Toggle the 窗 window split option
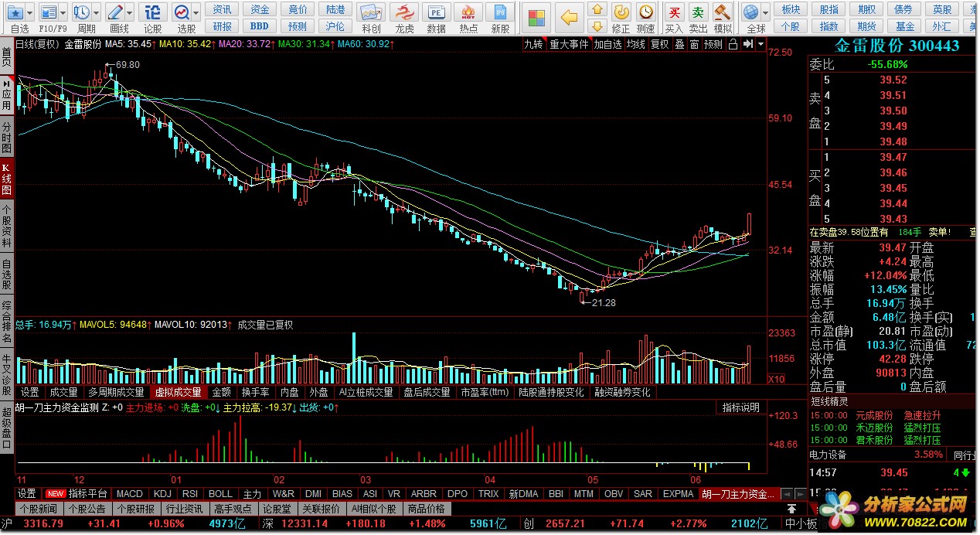Screen dimensions: 980x535 [x=694, y=45]
